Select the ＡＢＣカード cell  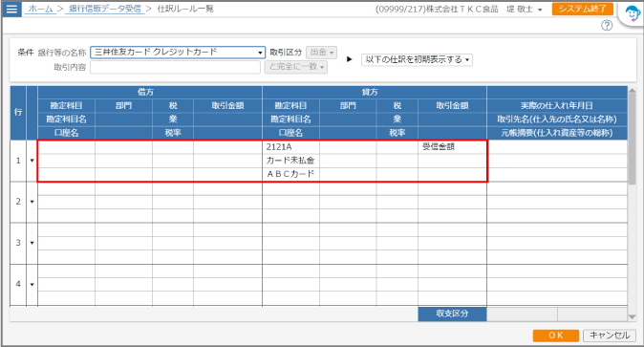click(290, 174)
